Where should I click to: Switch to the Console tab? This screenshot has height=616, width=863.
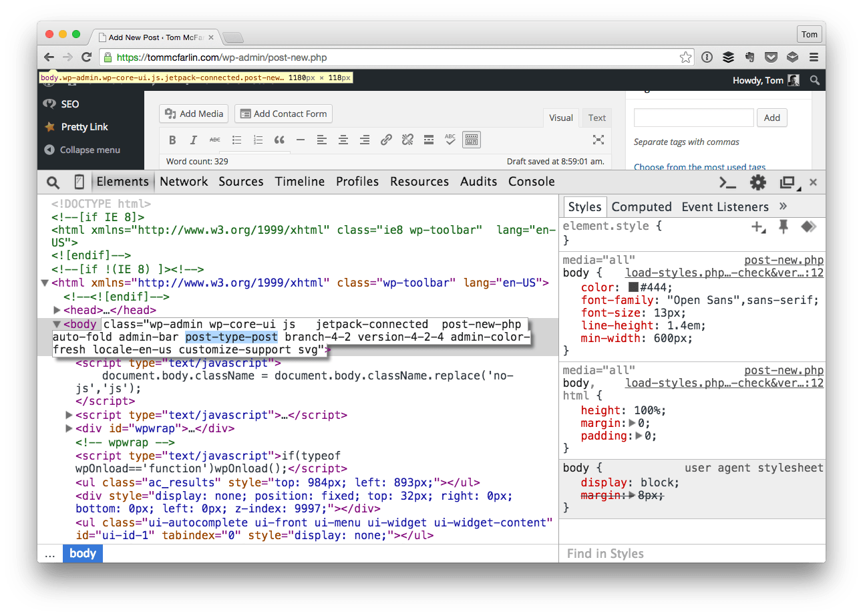[x=532, y=181]
